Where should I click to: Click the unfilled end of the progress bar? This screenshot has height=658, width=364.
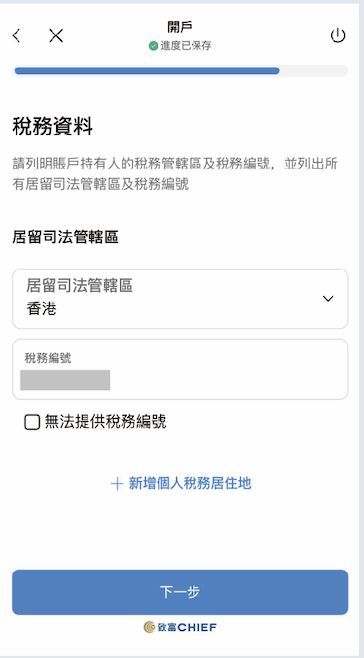pos(314,71)
